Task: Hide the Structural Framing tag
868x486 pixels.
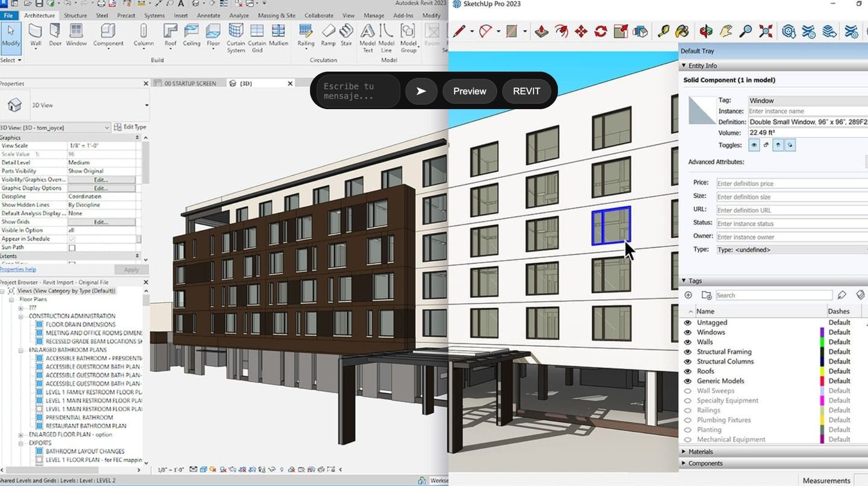Action: click(688, 352)
